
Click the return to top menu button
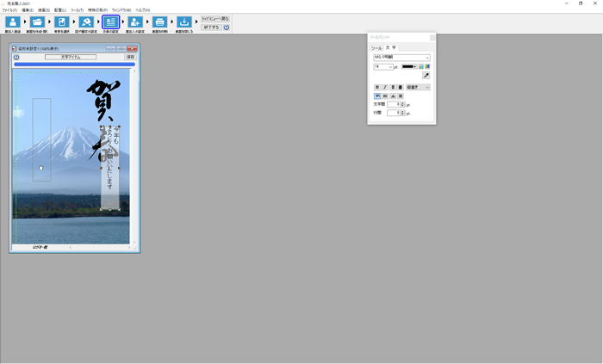point(215,18)
